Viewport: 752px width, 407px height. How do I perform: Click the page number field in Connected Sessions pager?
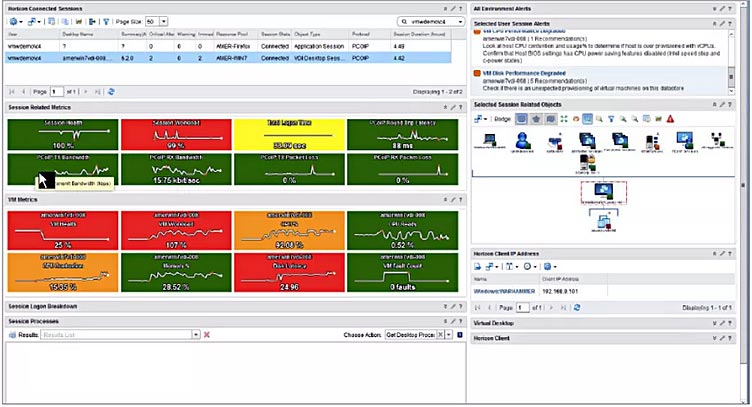pyautogui.click(x=57, y=92)
